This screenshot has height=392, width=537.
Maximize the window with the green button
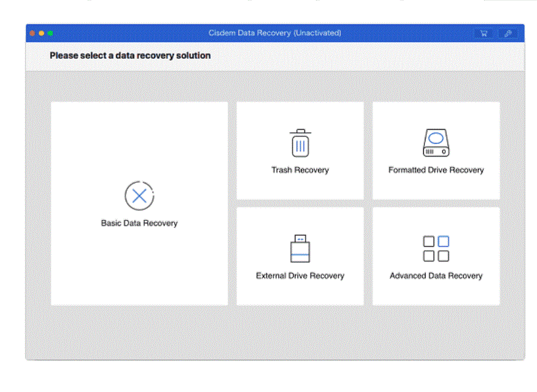[x=51, y=33]
